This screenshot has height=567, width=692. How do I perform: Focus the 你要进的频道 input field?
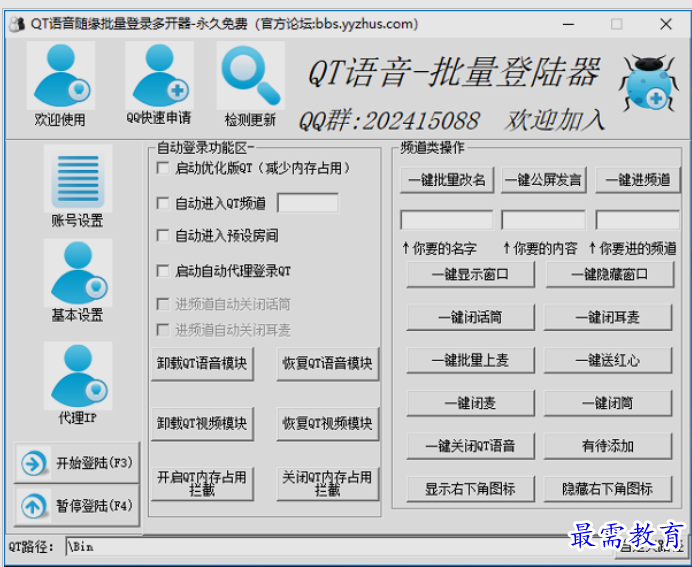638,220
